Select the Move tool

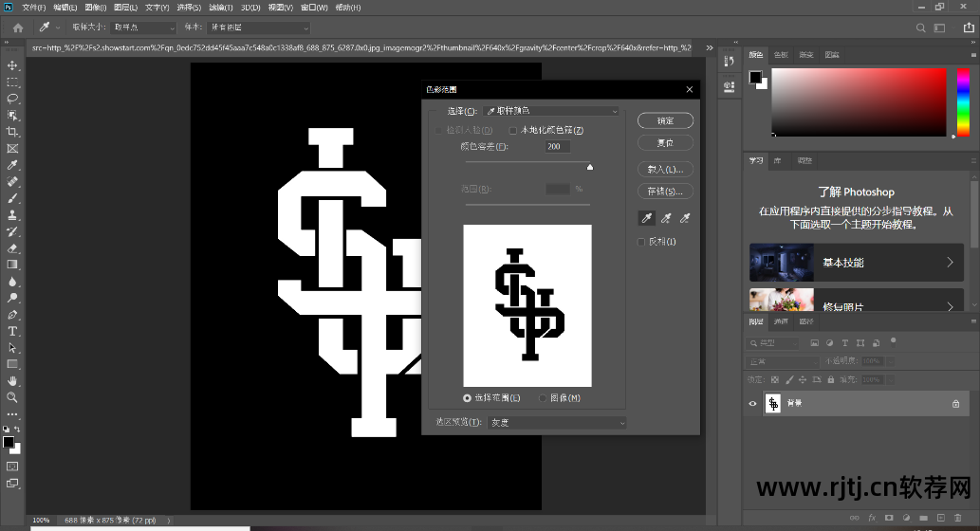(12, 65)
